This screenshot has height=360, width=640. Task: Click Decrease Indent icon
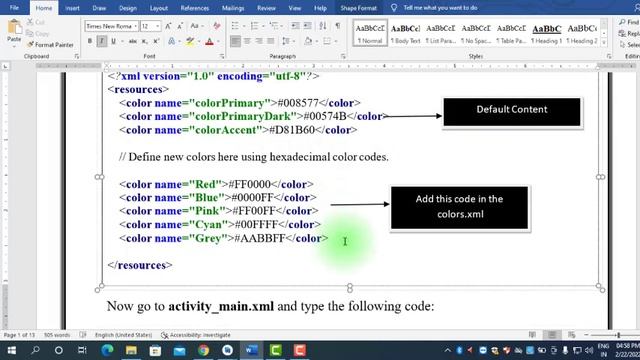[295, 26]
